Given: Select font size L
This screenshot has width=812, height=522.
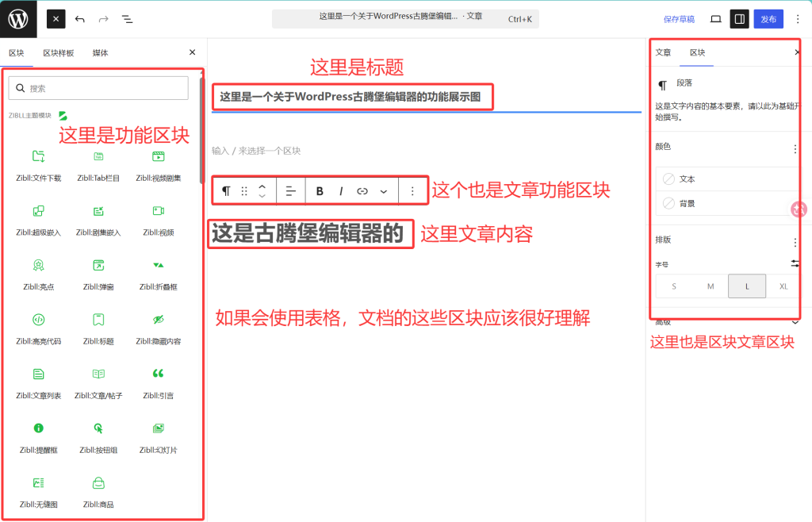Looking at the screenshot, I should tap(747, 286).
